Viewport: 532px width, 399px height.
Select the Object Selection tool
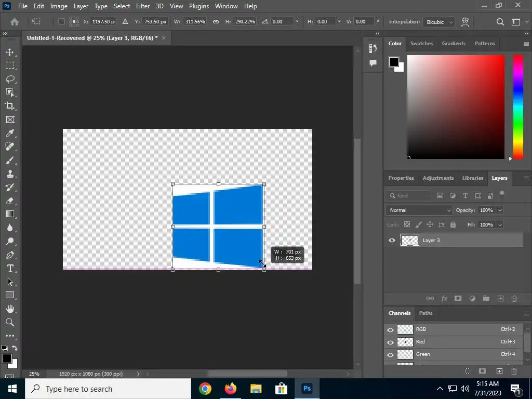(10, 92)
